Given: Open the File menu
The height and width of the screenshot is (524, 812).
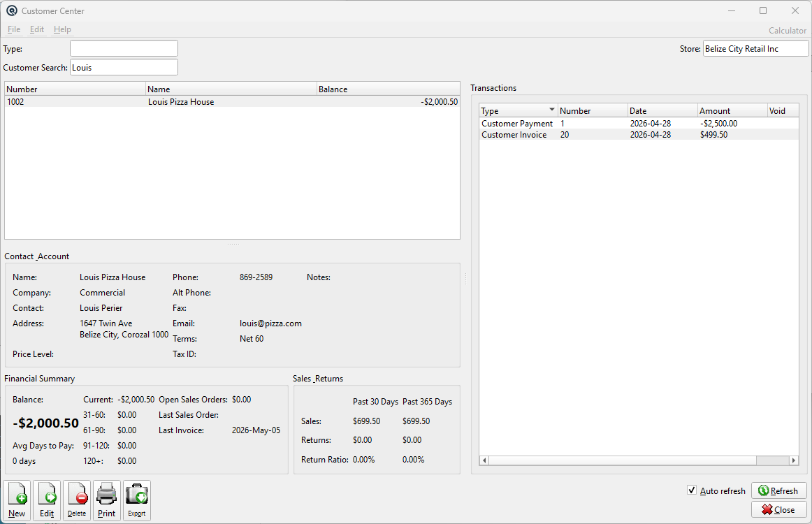Looking at the screenshot, I should click(x=14, y=29).
